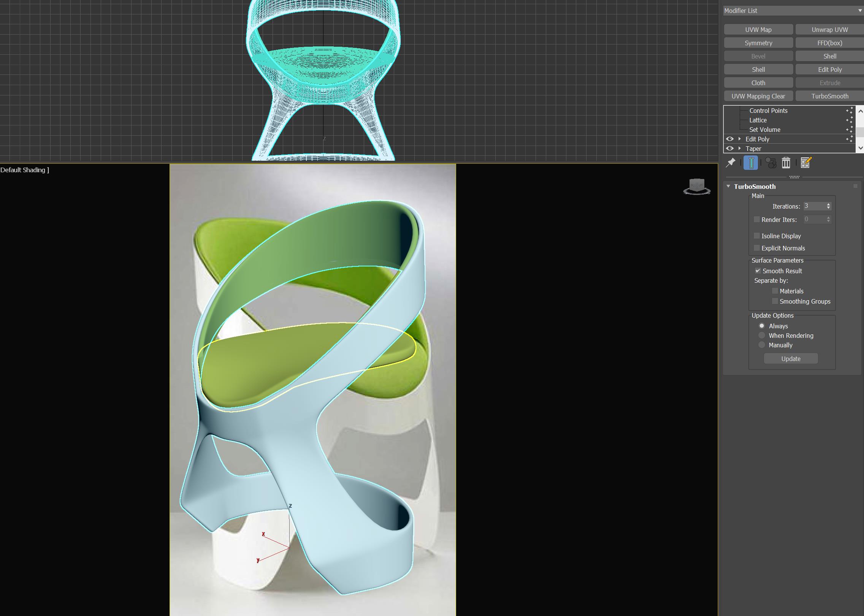Apply the Unwrap UVW modifier
Screen dimensions: 864x616
coord(830,30)
